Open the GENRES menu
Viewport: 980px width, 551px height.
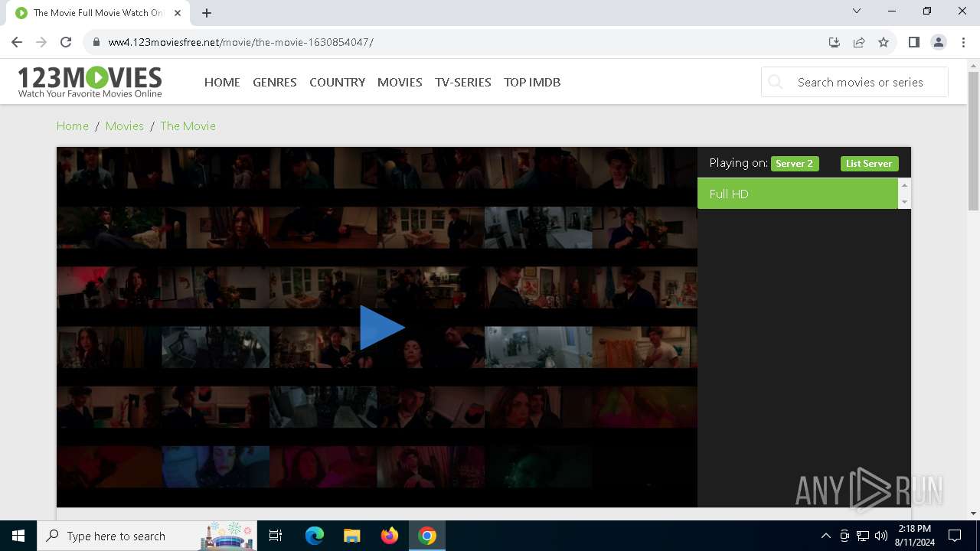pyautogui.click(x=275, y=82)
